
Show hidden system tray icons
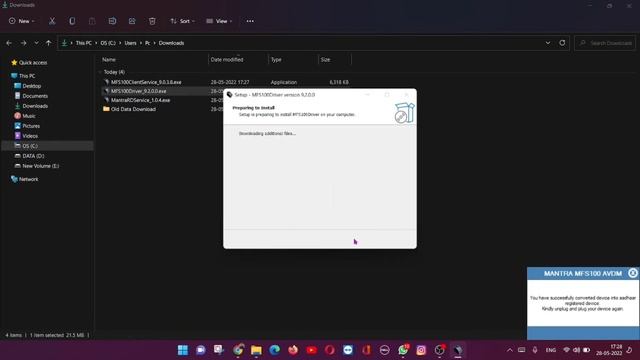509,350
